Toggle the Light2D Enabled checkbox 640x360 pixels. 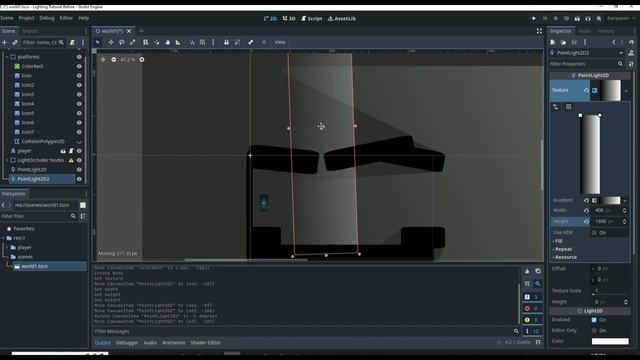[594, 320]
